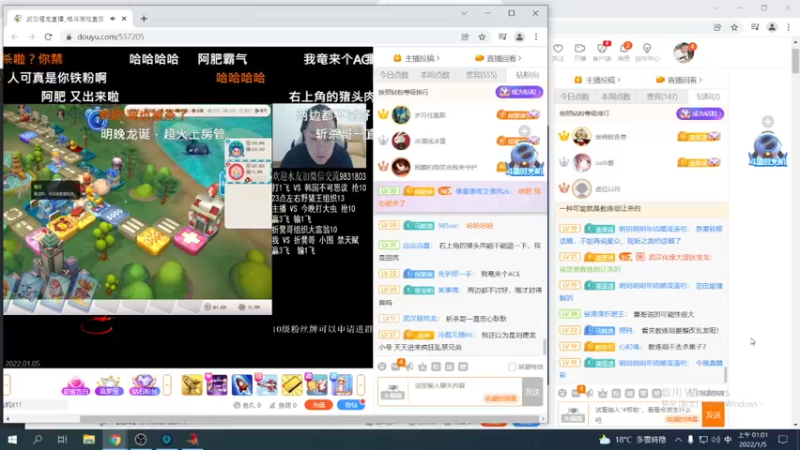Viewport: 800px width, 450px height.
Task: Open the Chrome three-dot menu of front window
Action: (x=536, y=37)
